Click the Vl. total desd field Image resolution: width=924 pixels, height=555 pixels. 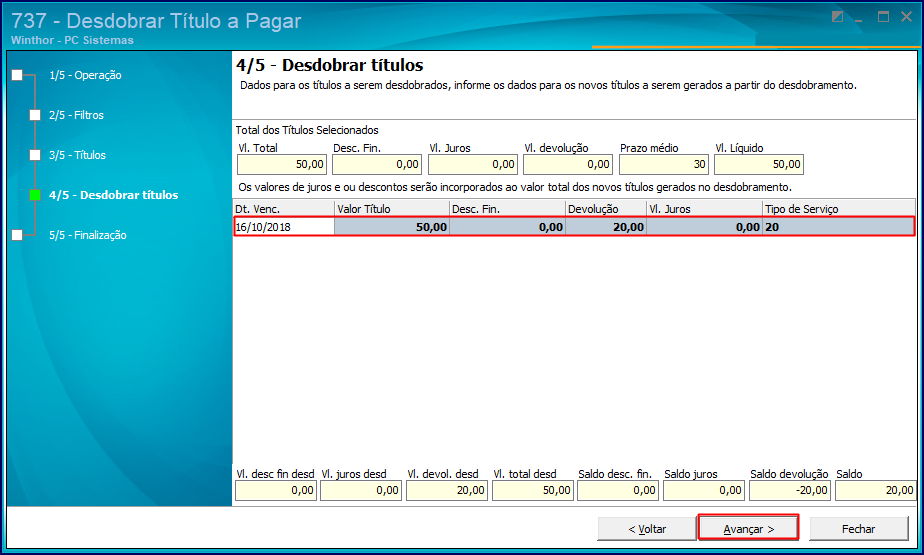click(533, 490)
